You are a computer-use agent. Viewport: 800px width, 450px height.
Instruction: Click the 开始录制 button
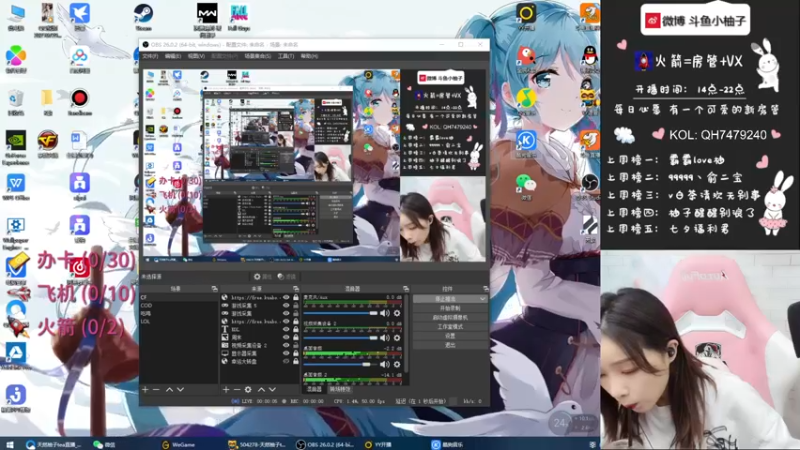coord(450,308)
